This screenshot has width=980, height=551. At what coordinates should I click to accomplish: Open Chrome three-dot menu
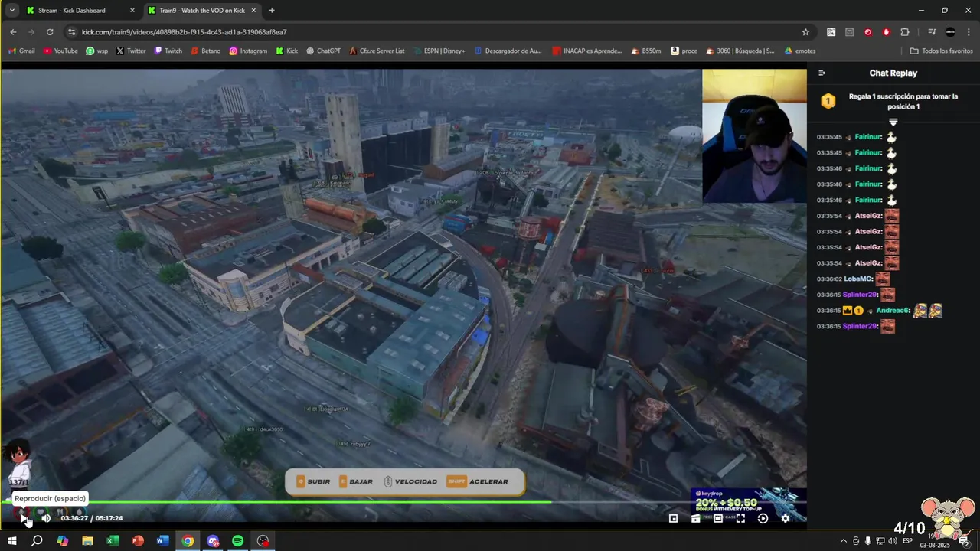click(x=969, y=32)
